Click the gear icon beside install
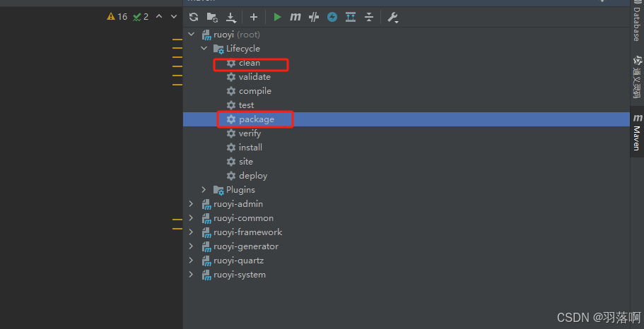This screenshot has width=644, height=329. [231, 148]
